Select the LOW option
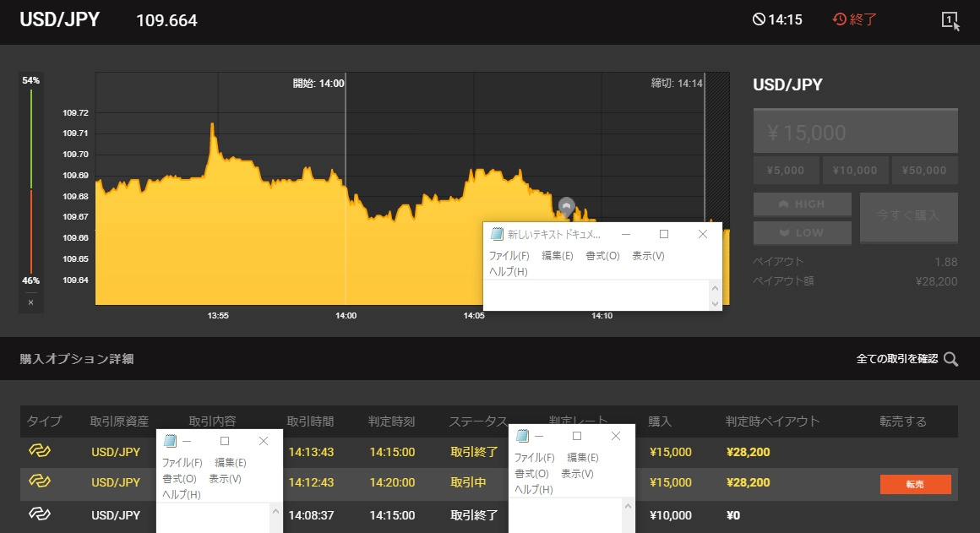 [803, 232]
